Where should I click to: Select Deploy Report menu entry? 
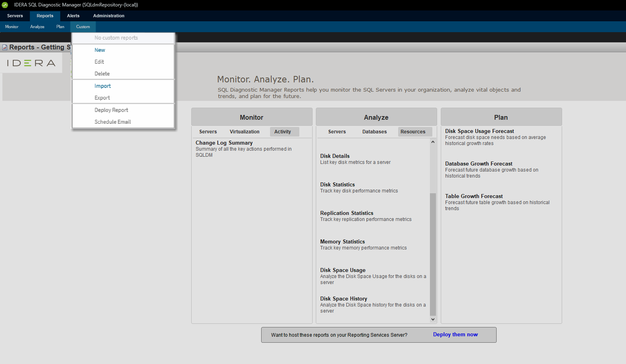[123, 110]
